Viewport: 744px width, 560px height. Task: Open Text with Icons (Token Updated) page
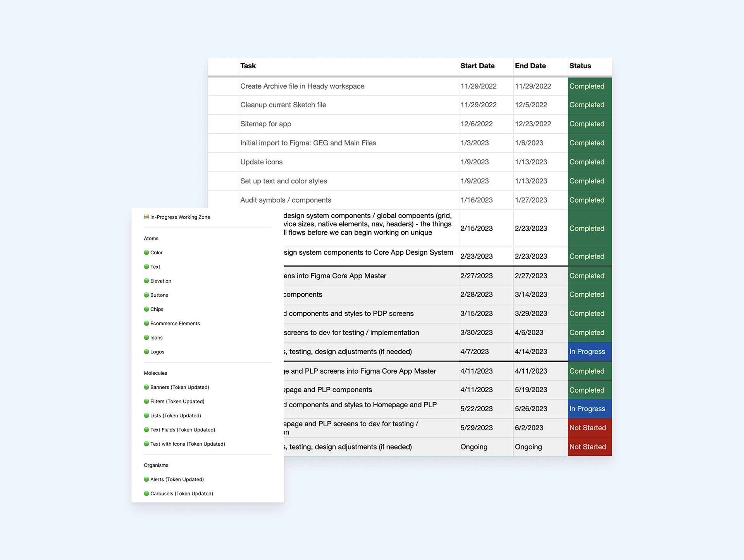(188, 444)
